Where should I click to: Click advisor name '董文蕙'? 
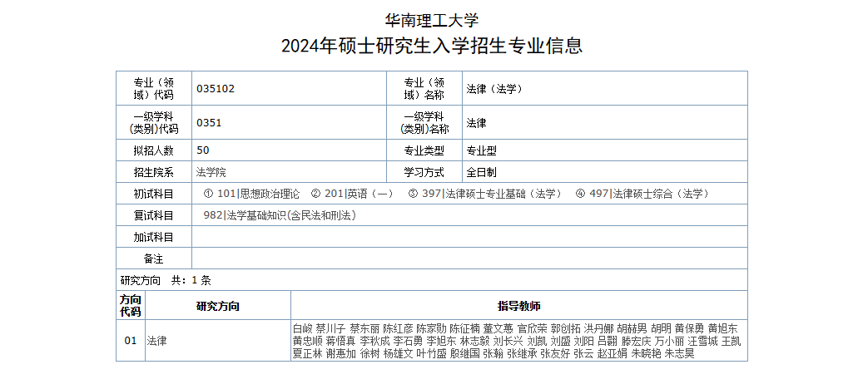[498, 327]
